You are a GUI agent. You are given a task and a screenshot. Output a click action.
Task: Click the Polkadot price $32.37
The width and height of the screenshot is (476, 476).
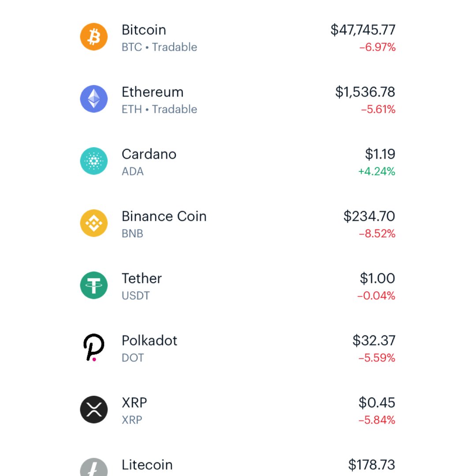click(x=374, y=341)
